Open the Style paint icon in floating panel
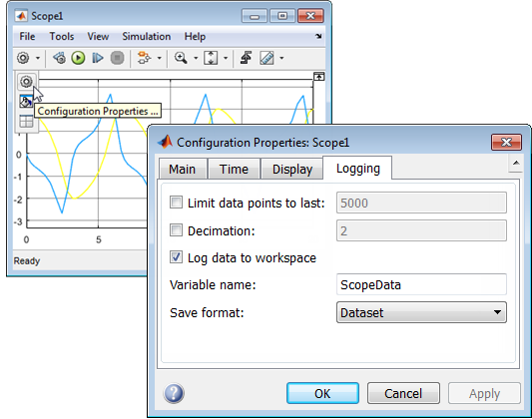This screenshot has height=419, width=532. click(x=26, y=101)
